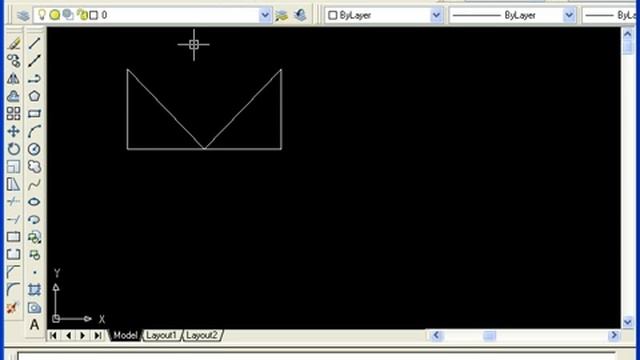Click the vertical scrollbar thumb
The width and height of the screenshot is (640, 360).
[x=628, y=47]
